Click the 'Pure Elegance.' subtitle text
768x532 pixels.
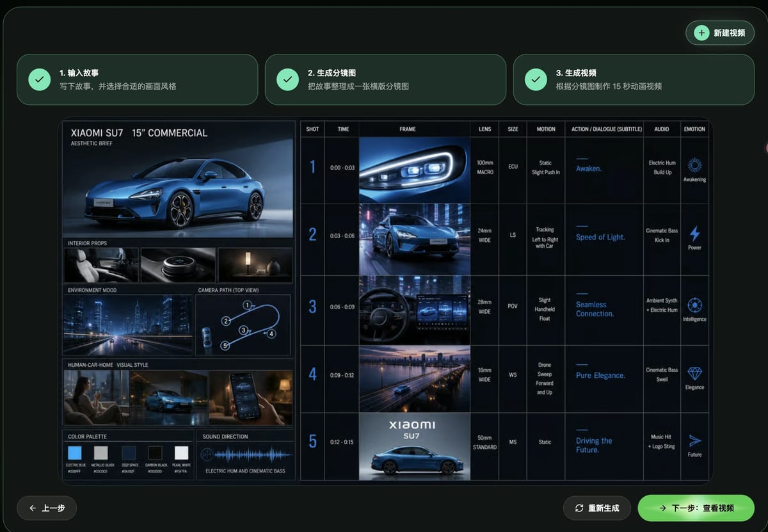click(600, 375)
